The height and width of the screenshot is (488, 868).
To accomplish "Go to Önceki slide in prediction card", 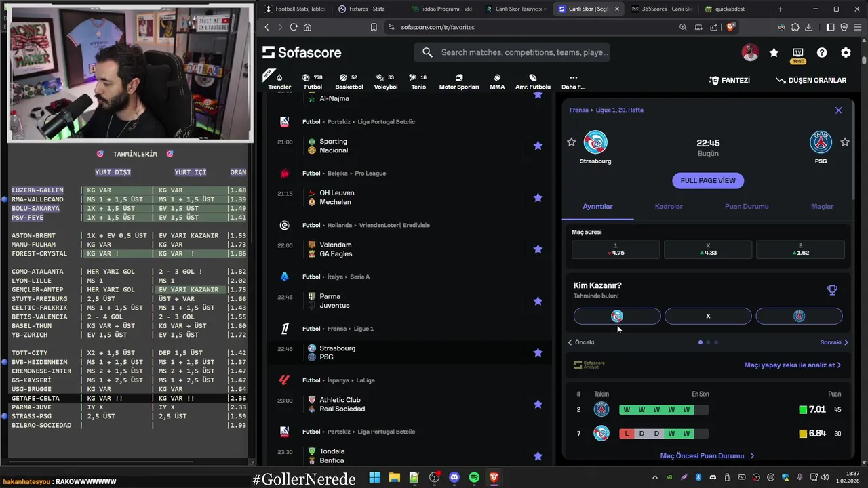I will (x=581, y=342).
